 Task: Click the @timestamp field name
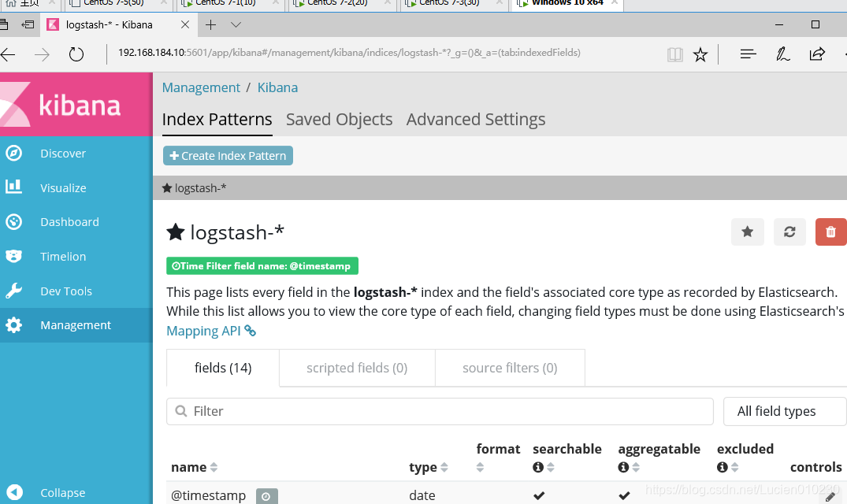[209, 495]
